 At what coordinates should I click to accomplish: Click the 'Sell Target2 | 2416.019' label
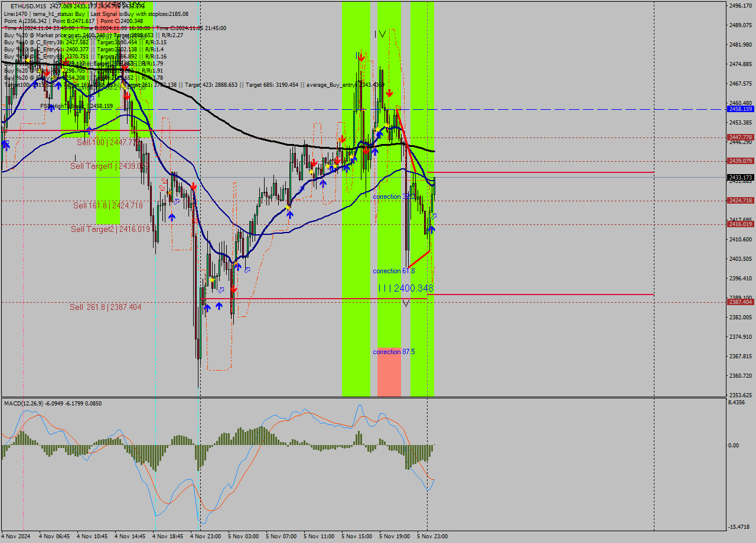pos(110,229)
